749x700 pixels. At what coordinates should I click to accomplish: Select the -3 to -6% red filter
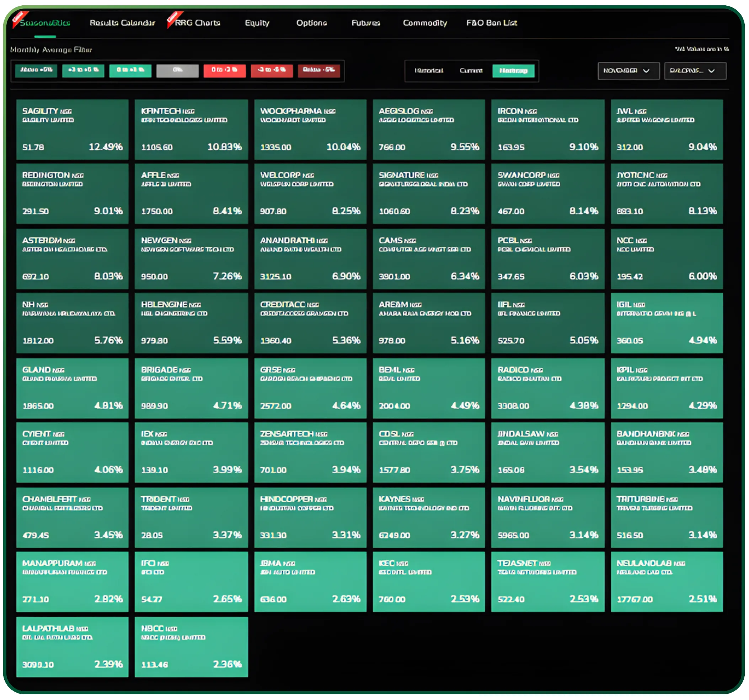[x=272, y=70]
